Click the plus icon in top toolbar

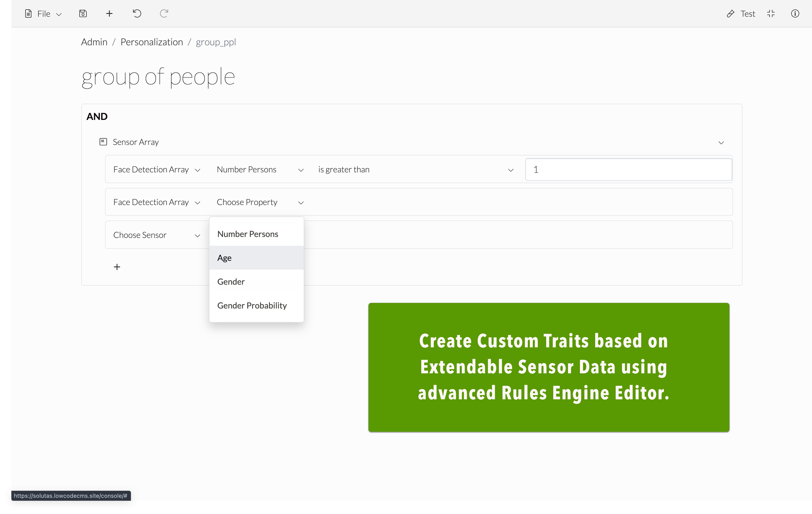click(109, 14)
